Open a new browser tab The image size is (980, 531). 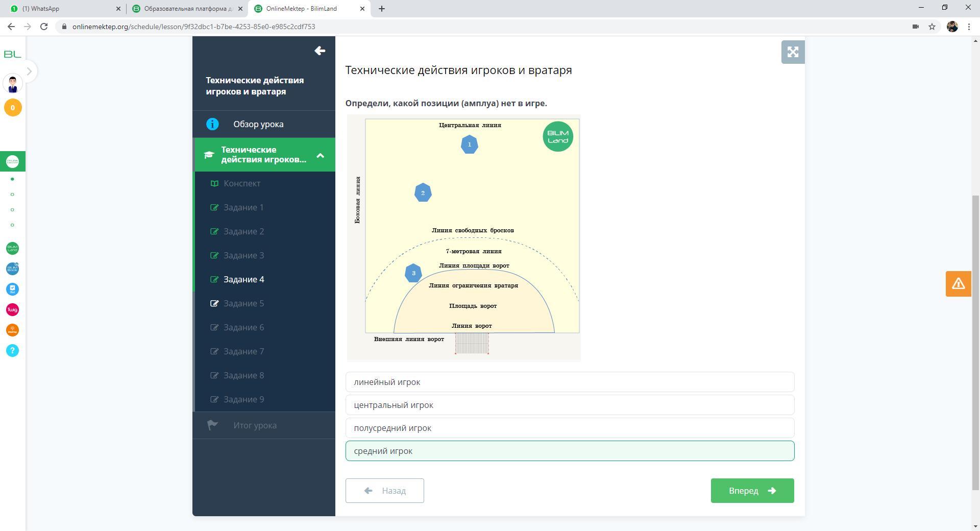[382, 9]
